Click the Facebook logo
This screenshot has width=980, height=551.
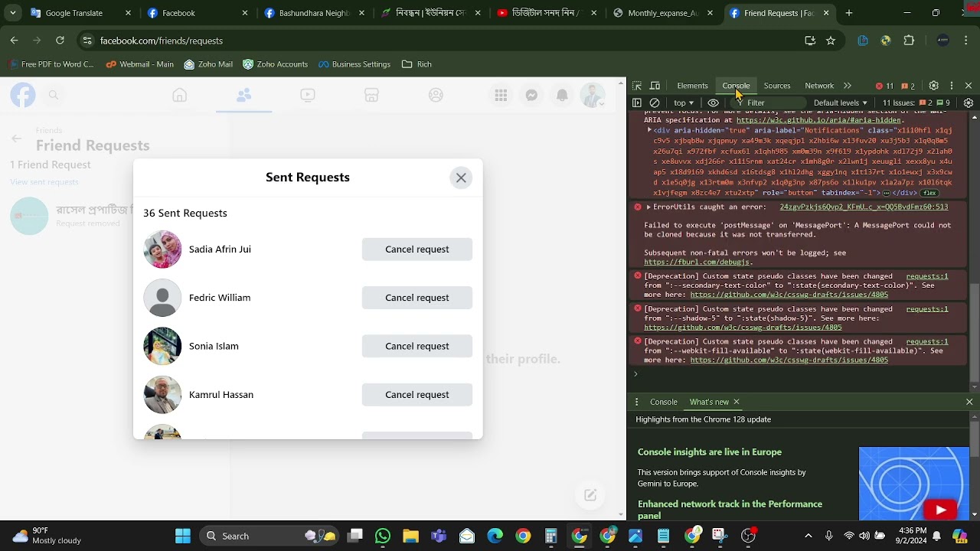click(23, 95)
